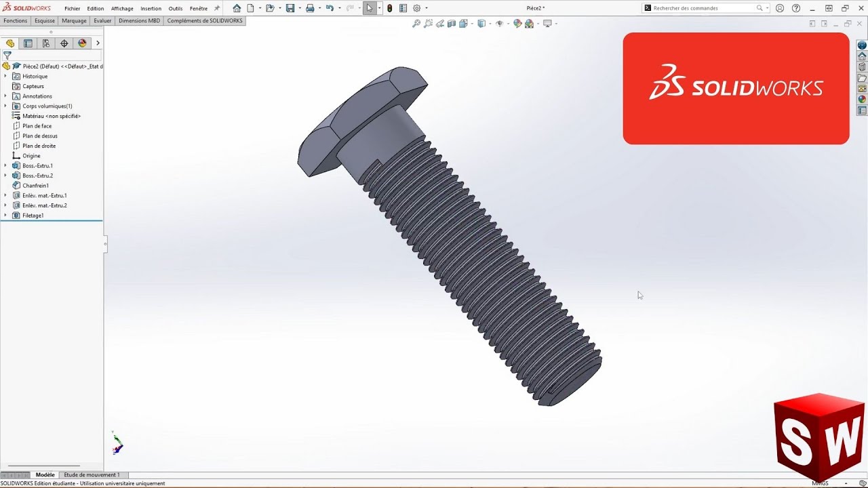868x488 pixels.
Task: Open the Affichage menu
Action: pos(122,9)
